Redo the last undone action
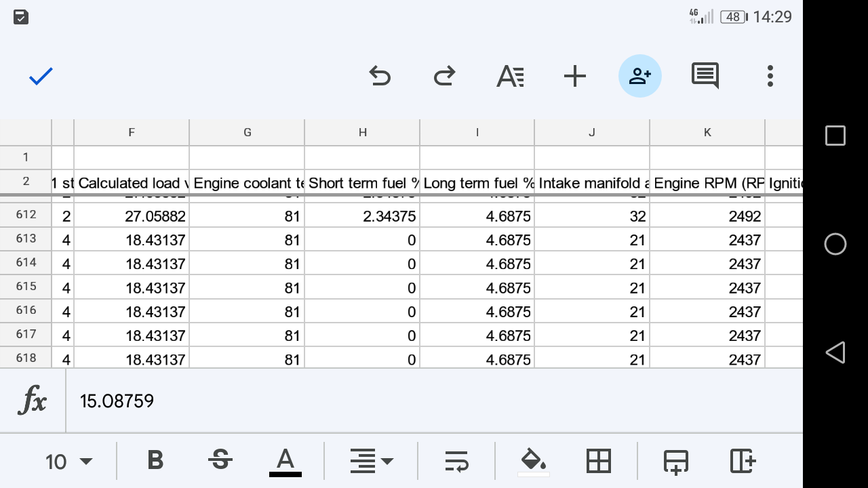The width and height of the screenshot is (868, 488). pos(444,76)
